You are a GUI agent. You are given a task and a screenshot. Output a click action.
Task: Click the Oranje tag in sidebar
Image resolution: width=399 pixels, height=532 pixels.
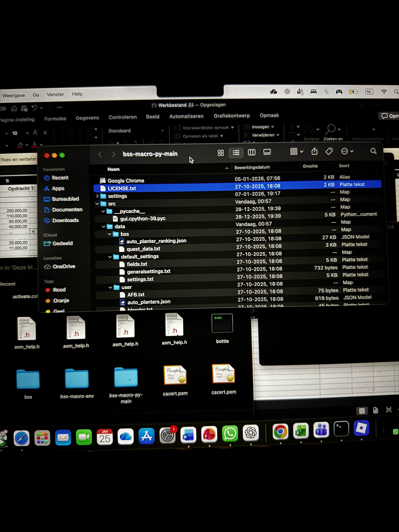[61, 301]
